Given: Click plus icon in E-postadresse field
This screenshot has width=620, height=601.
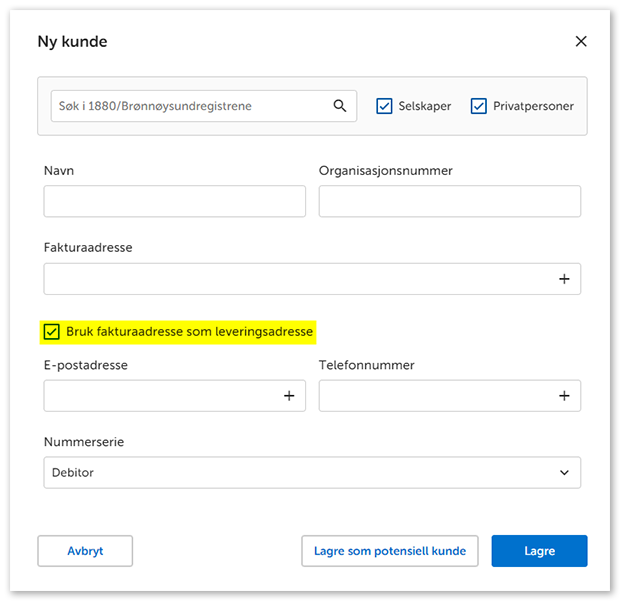Looking at the screenshot, I should [x=289, y=396].
